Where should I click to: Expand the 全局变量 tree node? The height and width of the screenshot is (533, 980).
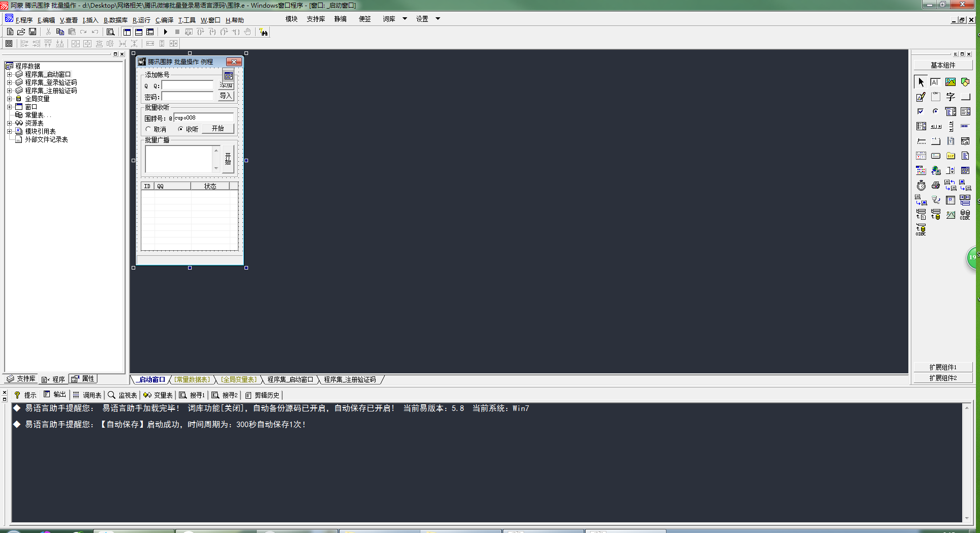tap(9, 99)
